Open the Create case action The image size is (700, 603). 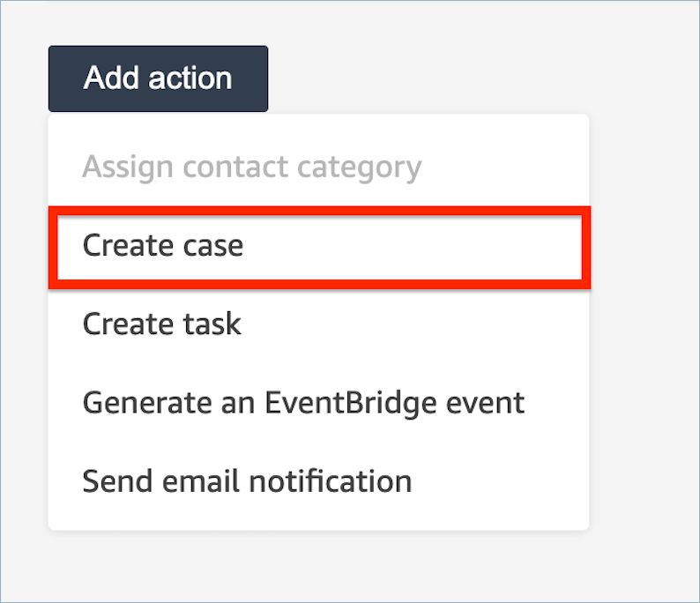163,245
